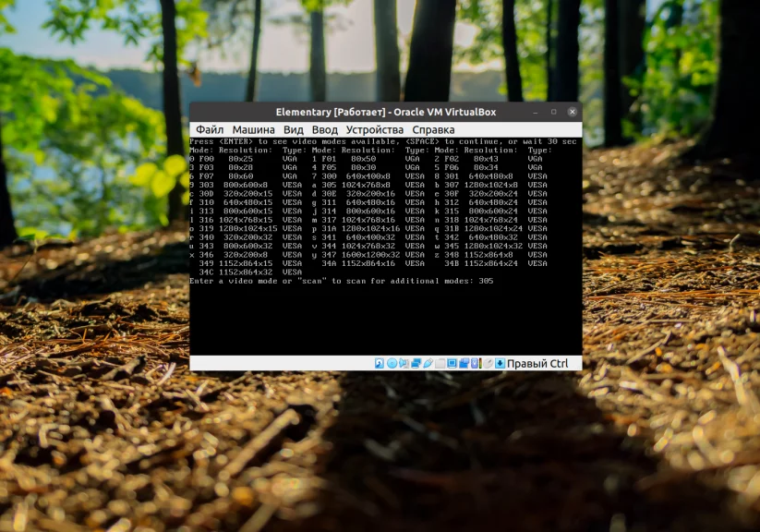Viewport: 760px width, 532px height.
Task: Click the 'Enter a video mode' prompt line
Action: [342, 281]
